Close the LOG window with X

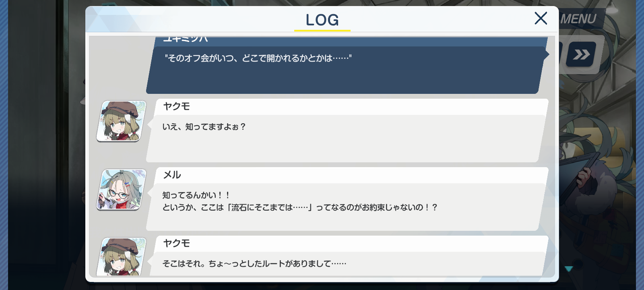541,18
